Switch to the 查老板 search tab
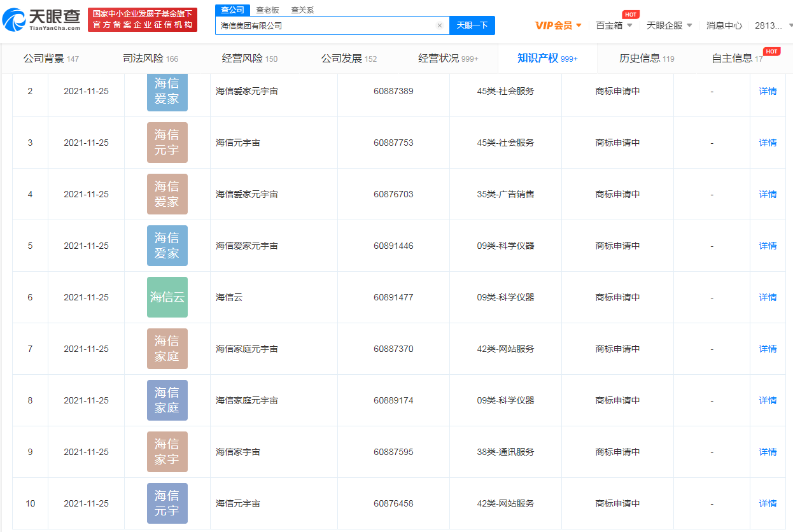This screenshot has height=532, width=793. (268, 10)
